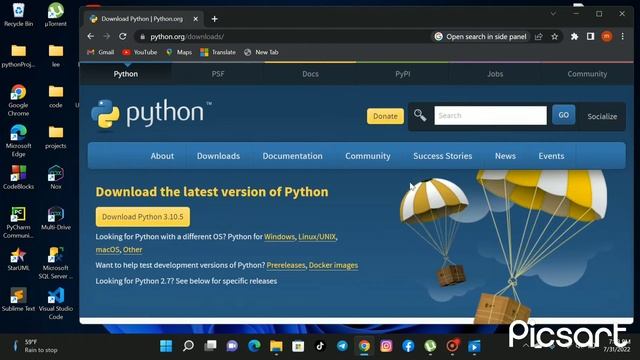Open TikTok from taskbar

coord(320,346)
